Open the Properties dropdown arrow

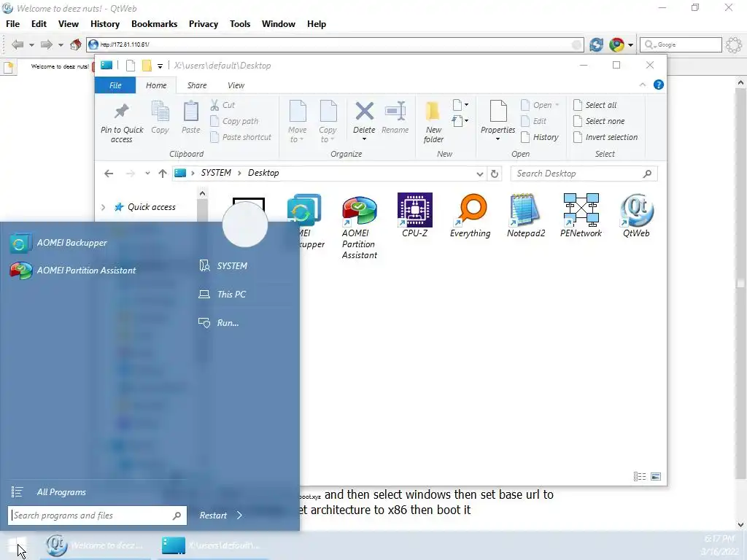(498, 139)
